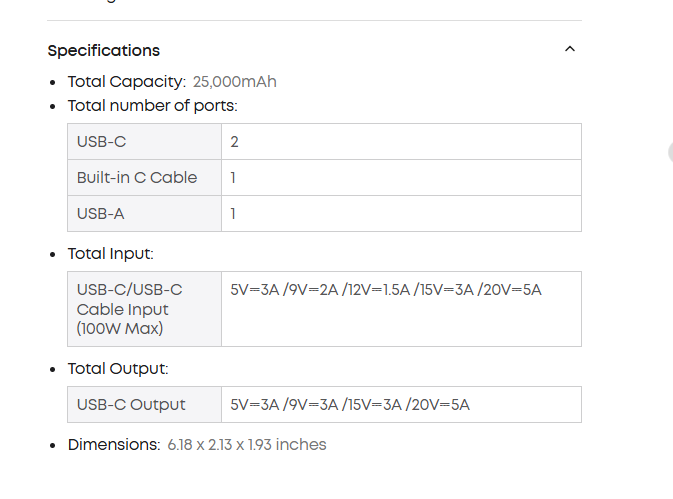The width and height of the screenshot is (673, 499).
Task: Collapse the Specifications section chevron
Action: click(569, 49)
